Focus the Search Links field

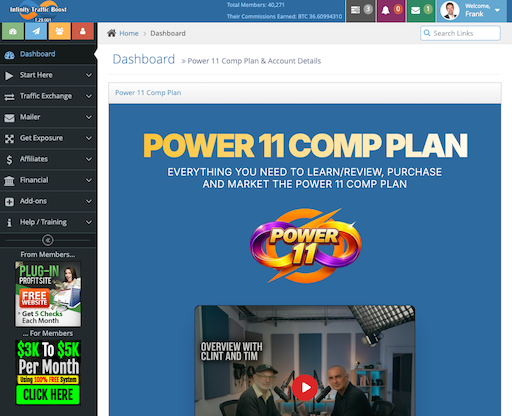point(460,33)
